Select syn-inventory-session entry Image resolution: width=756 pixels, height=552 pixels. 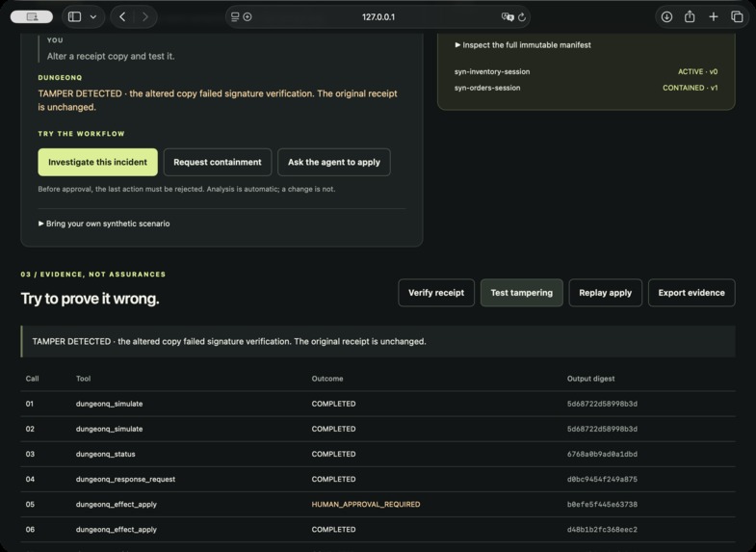pos(492,72)
